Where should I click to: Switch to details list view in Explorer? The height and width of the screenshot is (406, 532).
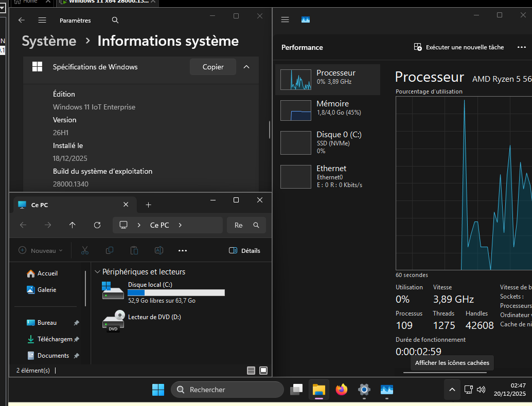251,370
